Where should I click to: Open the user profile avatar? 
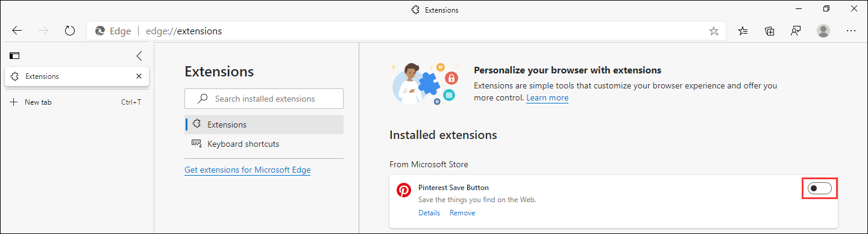click(x=823, y=31)
